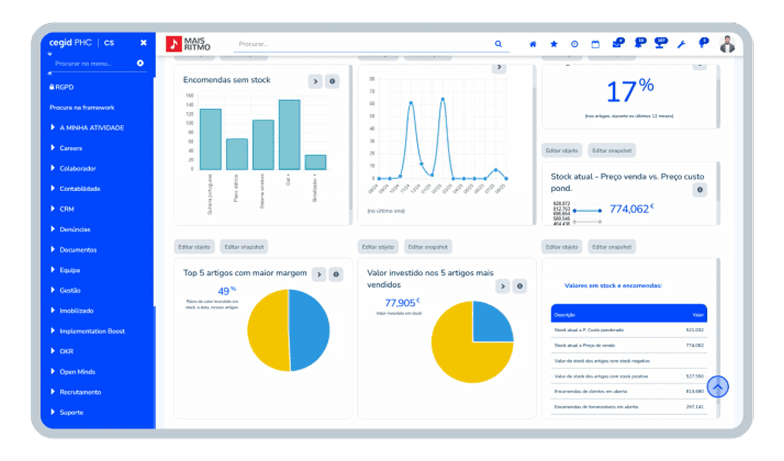Open info icon on Valor investido card
784x461 pixels.
coord(520,286)
